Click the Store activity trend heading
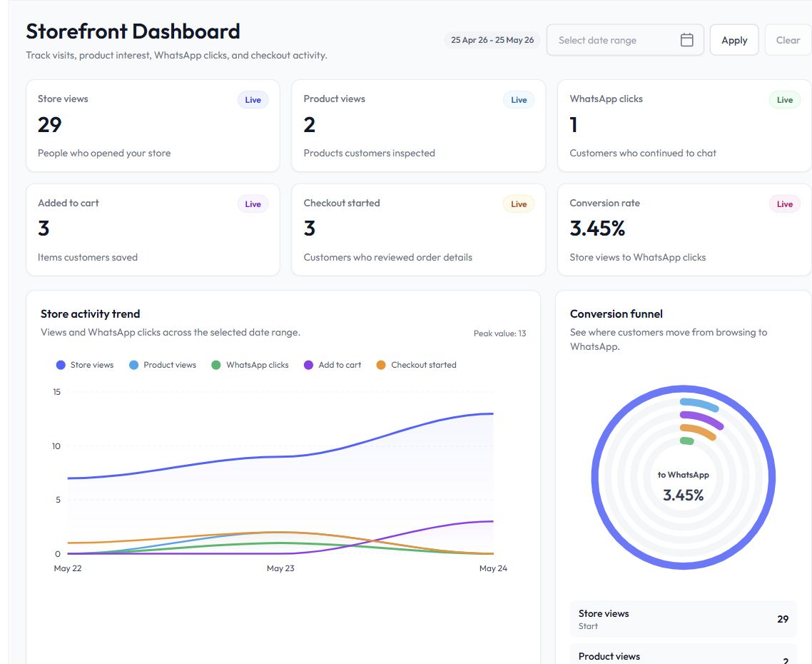The image size is (812, 664). coord(90,313)
